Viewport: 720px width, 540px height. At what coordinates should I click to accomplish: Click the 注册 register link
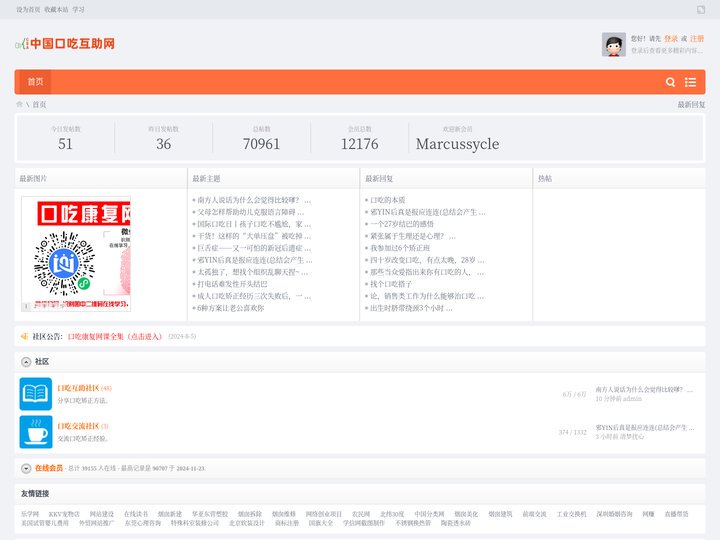pyautogui.click(x=697, y=39)
